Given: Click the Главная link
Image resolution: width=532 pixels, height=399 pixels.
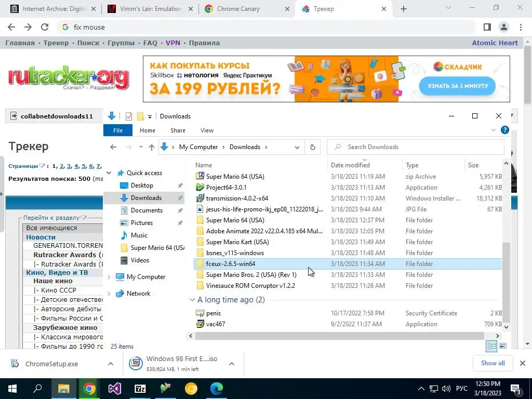Looking at the screenshot, I should (20, 43).
